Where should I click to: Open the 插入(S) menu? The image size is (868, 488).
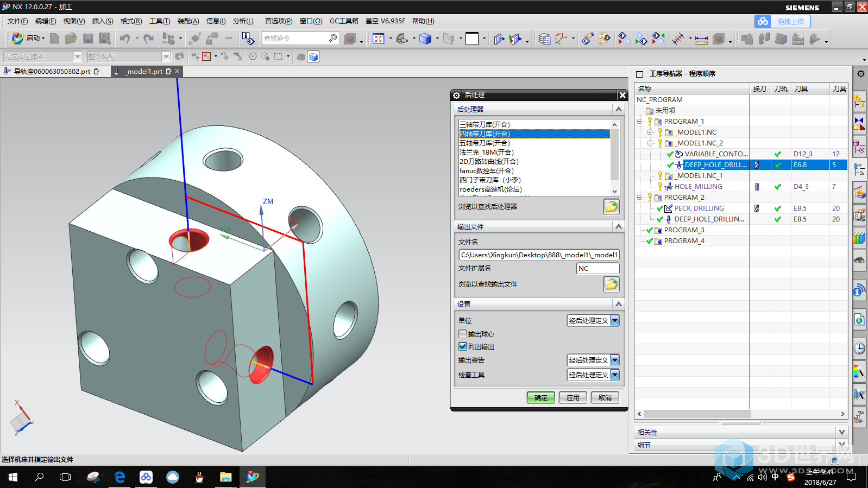coord(103,21)
